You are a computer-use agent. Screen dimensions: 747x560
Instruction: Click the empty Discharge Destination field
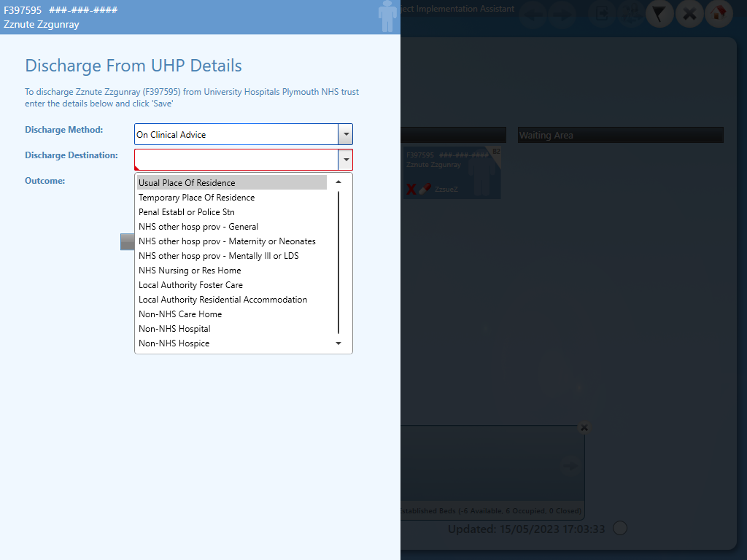[x=236, y=160]
